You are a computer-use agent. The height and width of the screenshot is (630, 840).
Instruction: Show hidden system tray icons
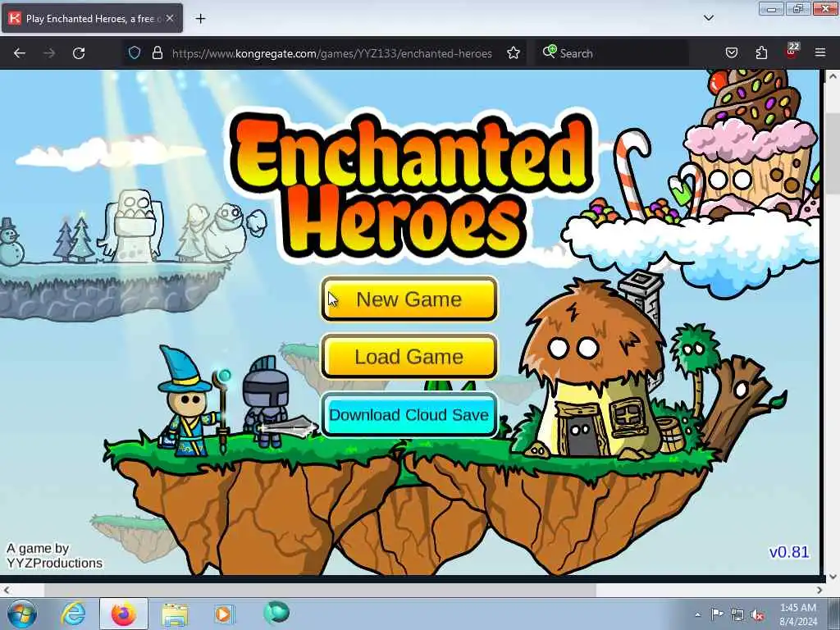click(x=697, y=614)
